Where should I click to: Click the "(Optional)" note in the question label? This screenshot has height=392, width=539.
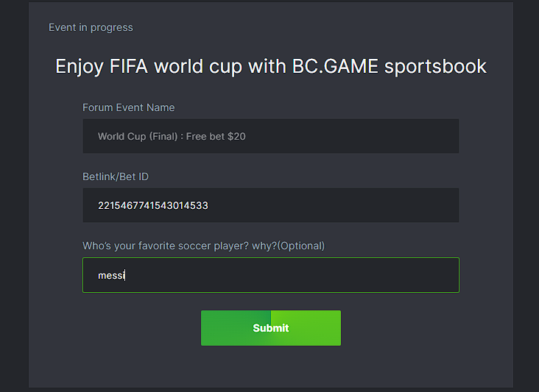300,246
